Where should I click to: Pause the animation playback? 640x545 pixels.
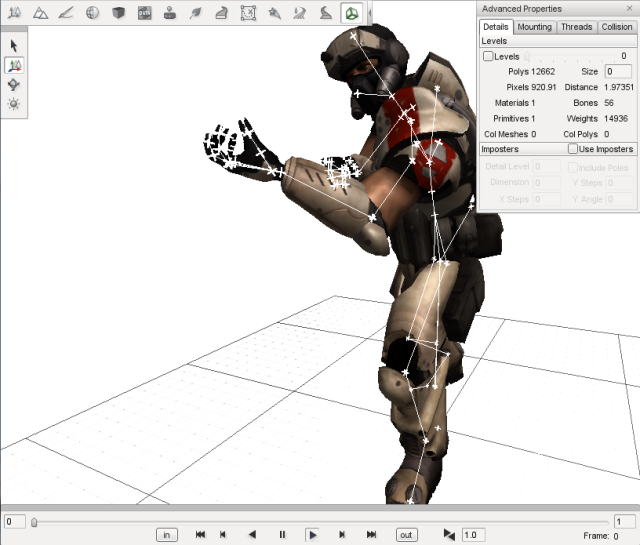282,535
